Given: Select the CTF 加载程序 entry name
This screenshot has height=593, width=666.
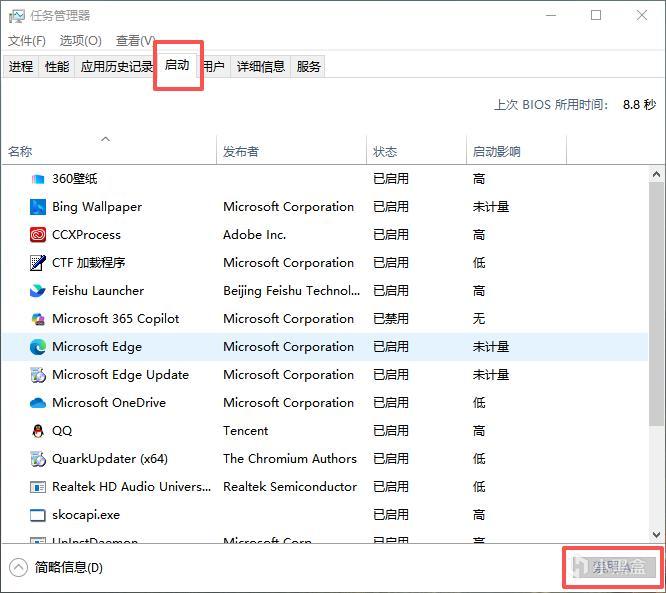Looking at the screenshot, I should (x=88, y=263).
